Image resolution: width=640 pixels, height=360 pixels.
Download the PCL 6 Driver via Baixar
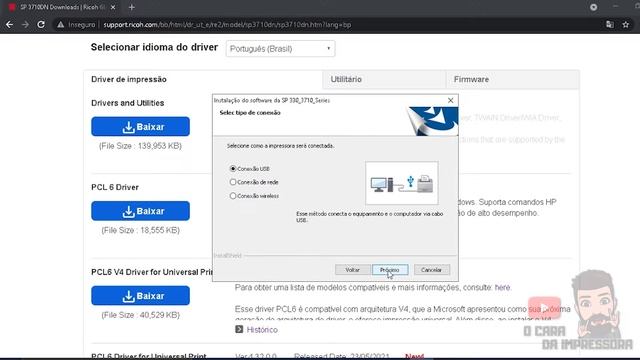[140, 211]
